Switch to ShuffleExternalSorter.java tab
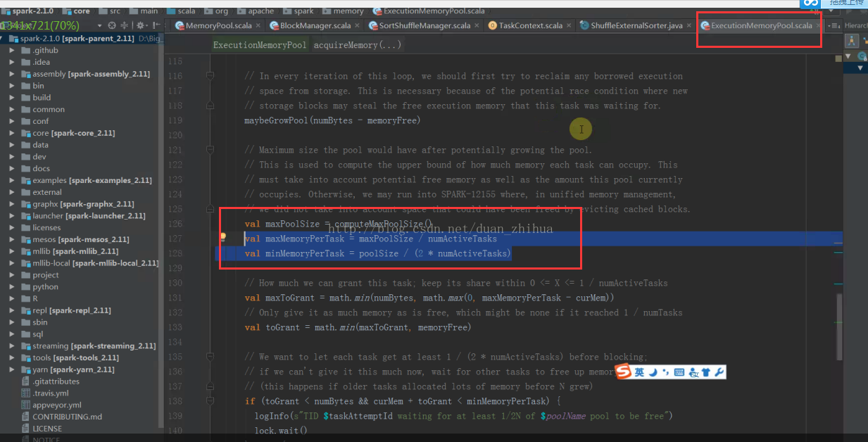Image resolution: width=868 pixels, height=442 pixels. tap(636, 25)
